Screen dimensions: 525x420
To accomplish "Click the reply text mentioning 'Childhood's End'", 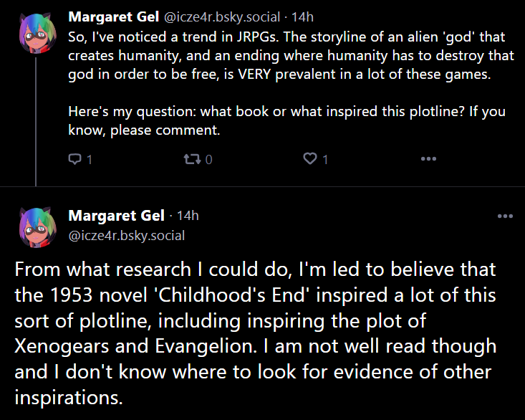I will (256, 333).
